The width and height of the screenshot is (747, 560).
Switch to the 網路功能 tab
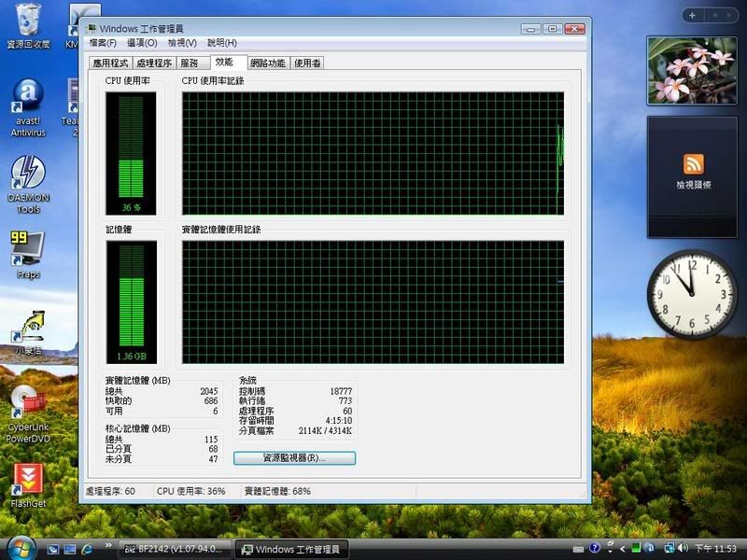pyautogui.click(x=270, y=63)
